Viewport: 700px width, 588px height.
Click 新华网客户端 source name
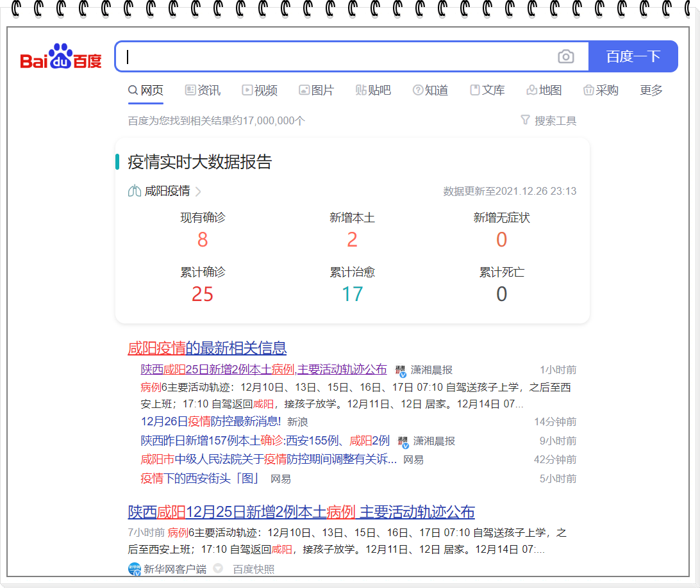coord(175,569)
